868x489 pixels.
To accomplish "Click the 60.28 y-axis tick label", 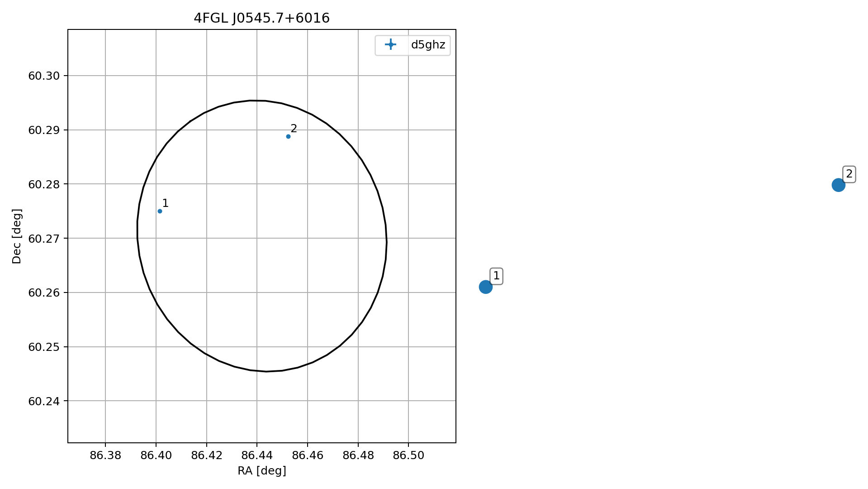I will tap(44, 184).
